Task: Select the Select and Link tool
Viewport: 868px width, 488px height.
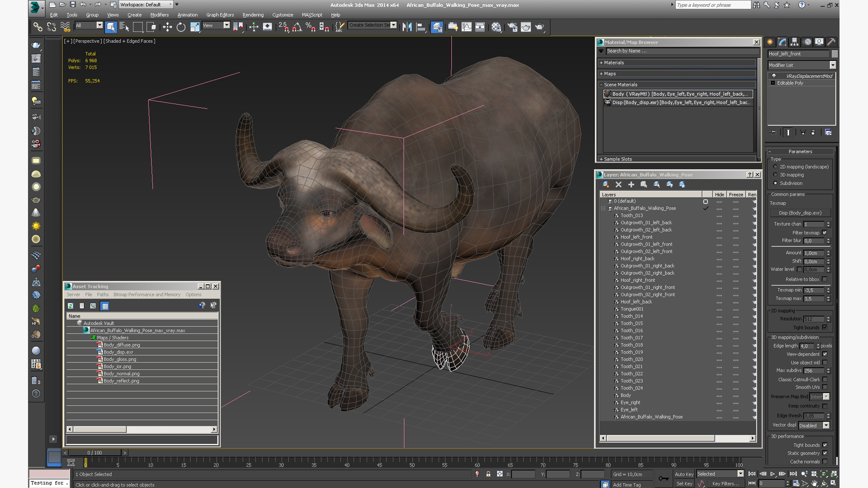Action: (x=38, y=27)
